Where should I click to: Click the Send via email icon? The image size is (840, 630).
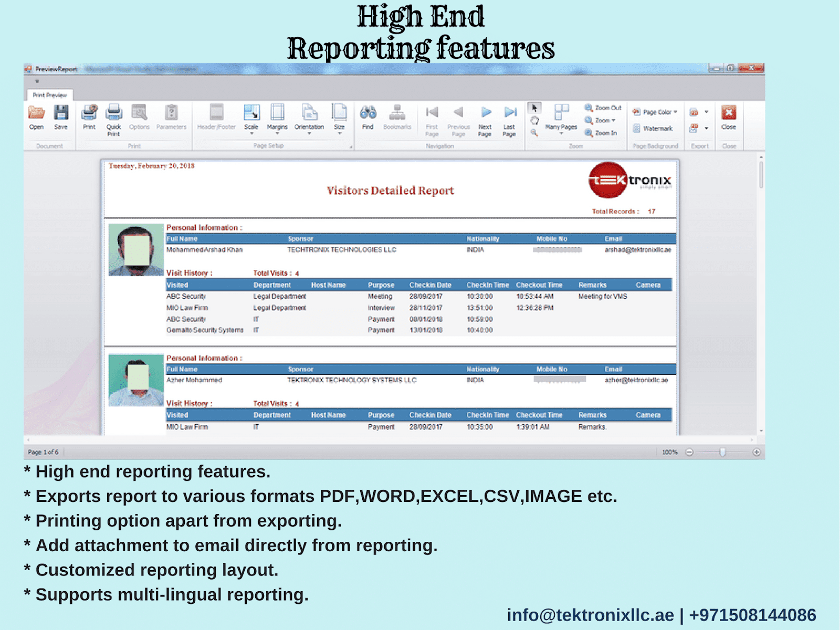[x=694, y=128]
